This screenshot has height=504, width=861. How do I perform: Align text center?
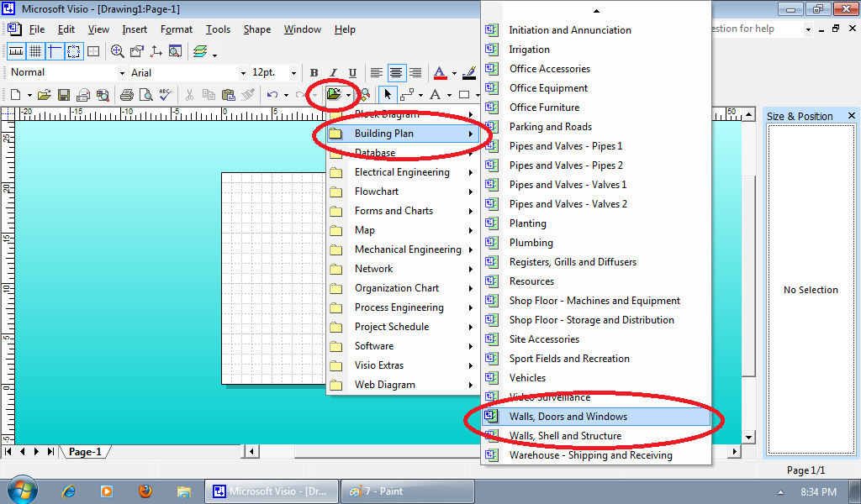point(395,73)
